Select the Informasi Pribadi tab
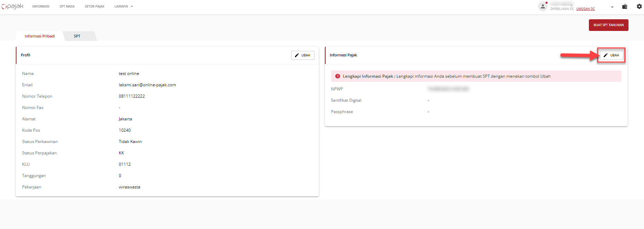Image resolution: width=644 pixels, height=229 pixels. pyautogui.click(x=40, y=36)
